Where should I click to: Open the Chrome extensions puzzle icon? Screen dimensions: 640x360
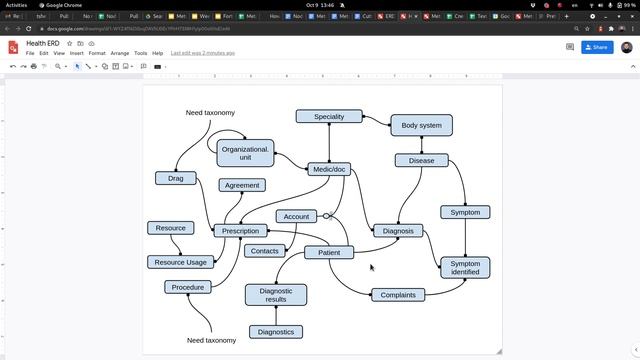[611, 29]
